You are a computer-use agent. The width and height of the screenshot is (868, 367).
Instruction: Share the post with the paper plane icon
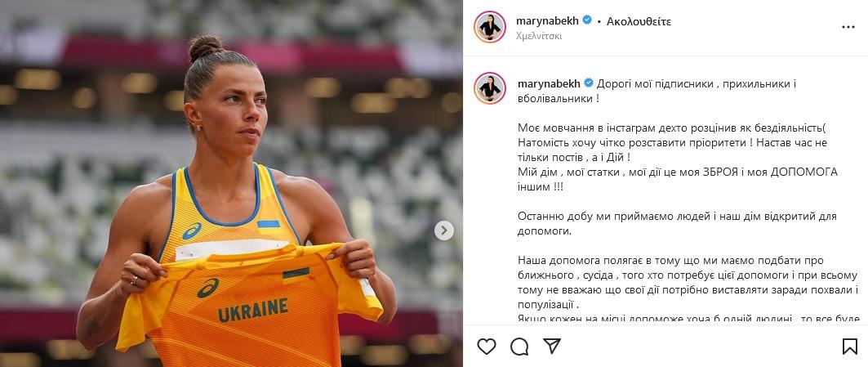coord(551,346)
